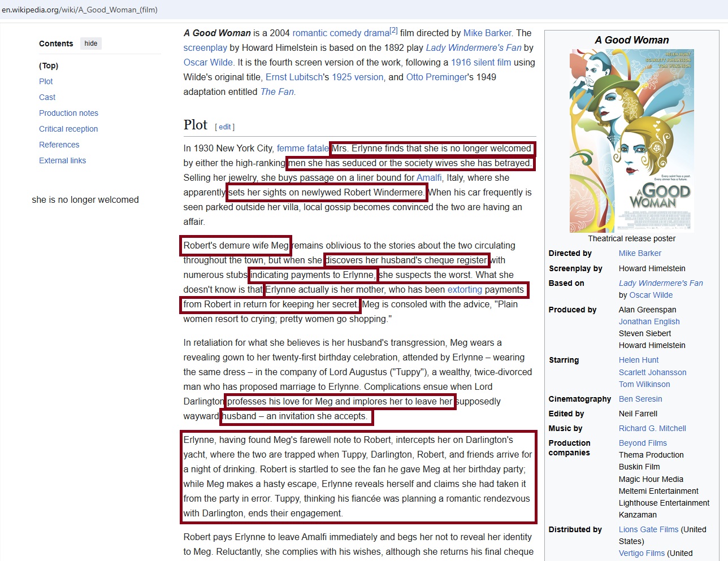Image resolution: width=728 pixels, height=561 pixels.
Task: Follow the Amalfi link in the Plot section
Action: click(x=429, y=178)
